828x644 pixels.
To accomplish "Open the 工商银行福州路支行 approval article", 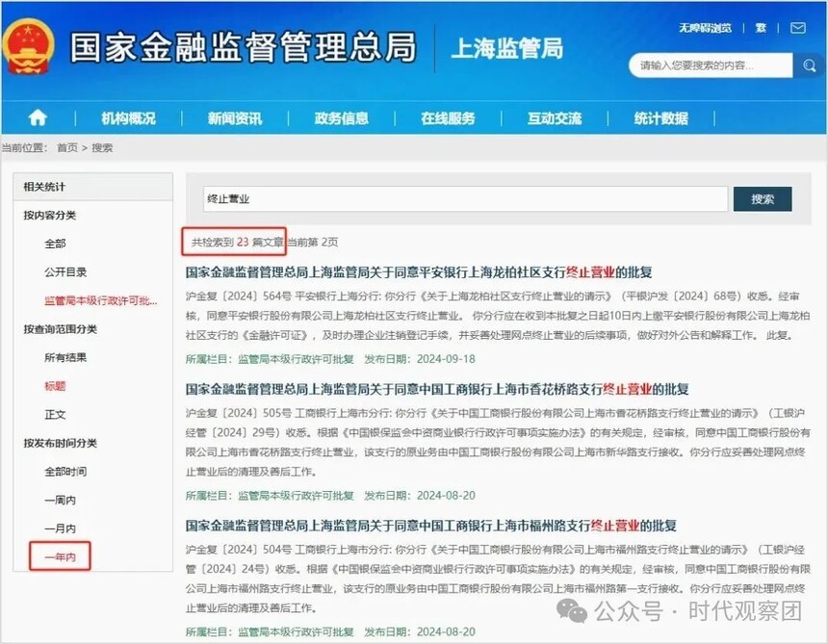I will (x=431, y=526).
